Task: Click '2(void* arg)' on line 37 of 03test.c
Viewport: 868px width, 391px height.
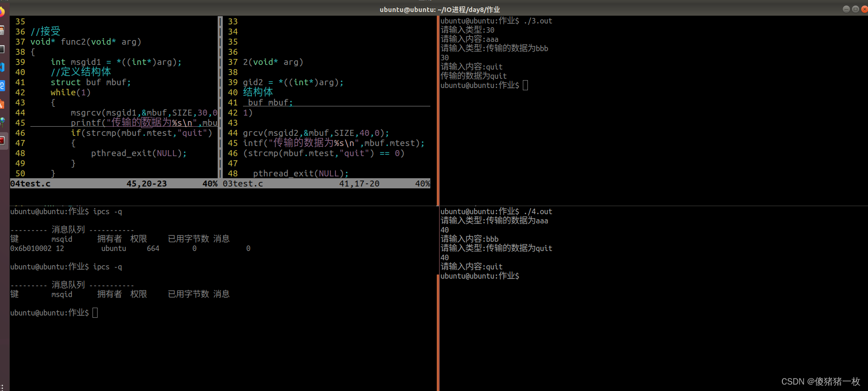Action: pos(273,62)
